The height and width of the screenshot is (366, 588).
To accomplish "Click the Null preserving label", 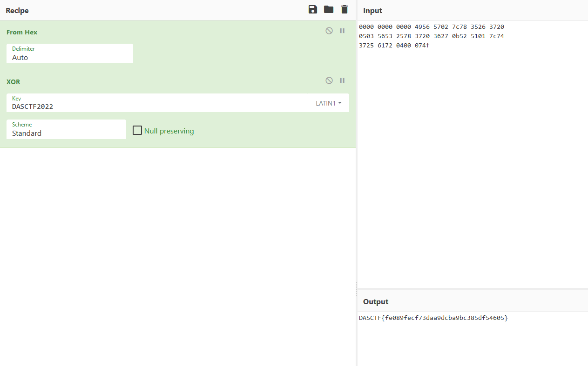I will pyautogui.click(x=169, y=131).
